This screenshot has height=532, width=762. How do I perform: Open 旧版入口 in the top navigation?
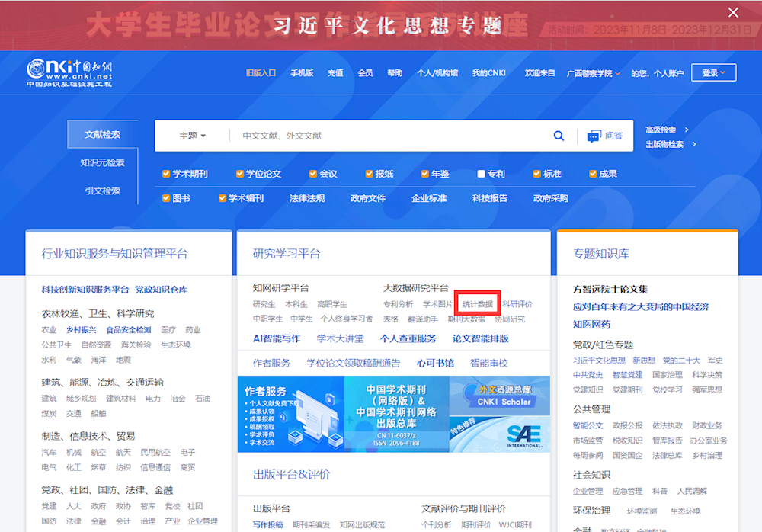261,73
